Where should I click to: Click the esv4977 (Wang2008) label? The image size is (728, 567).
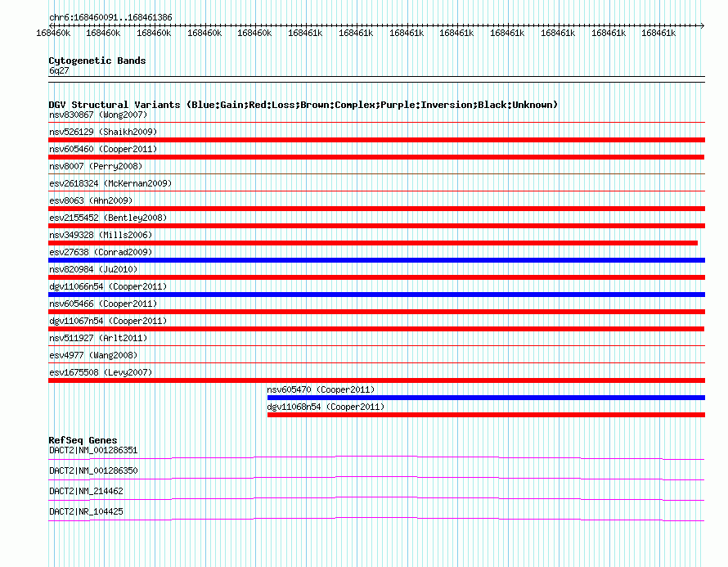click(93, 355)
